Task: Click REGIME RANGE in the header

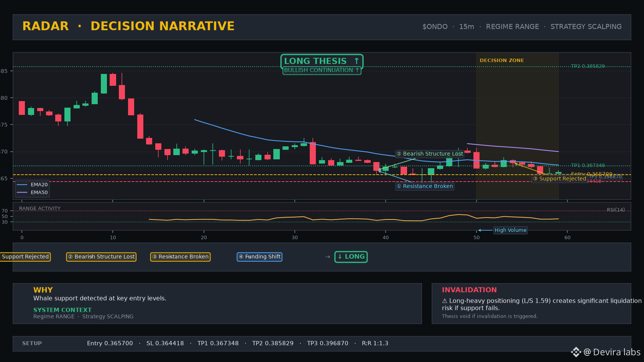Action: pyautogui.click(x=512, y=27)
